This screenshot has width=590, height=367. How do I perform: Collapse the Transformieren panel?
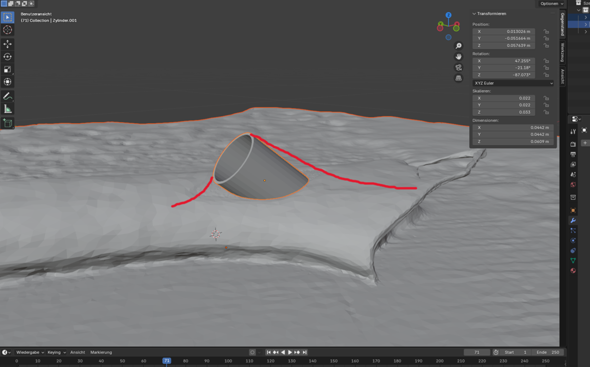[x=489, y=14]
